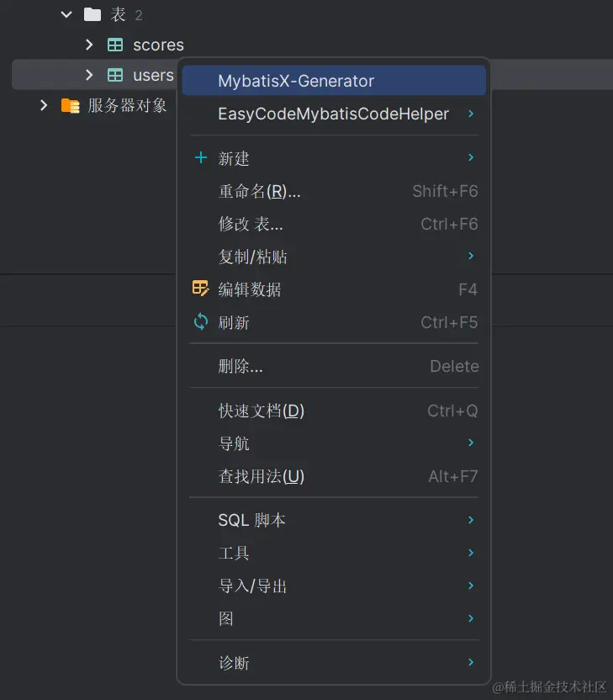The width and height of the screenshot is (613, 700).
Task: Select 新建 in the context menu
Action: tap(334, 157)
